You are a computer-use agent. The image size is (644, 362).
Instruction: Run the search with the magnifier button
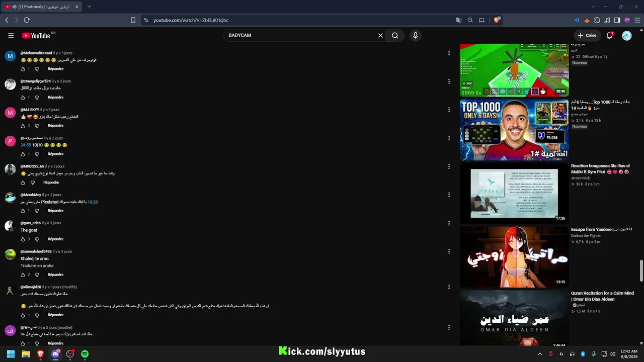point(395,35)
